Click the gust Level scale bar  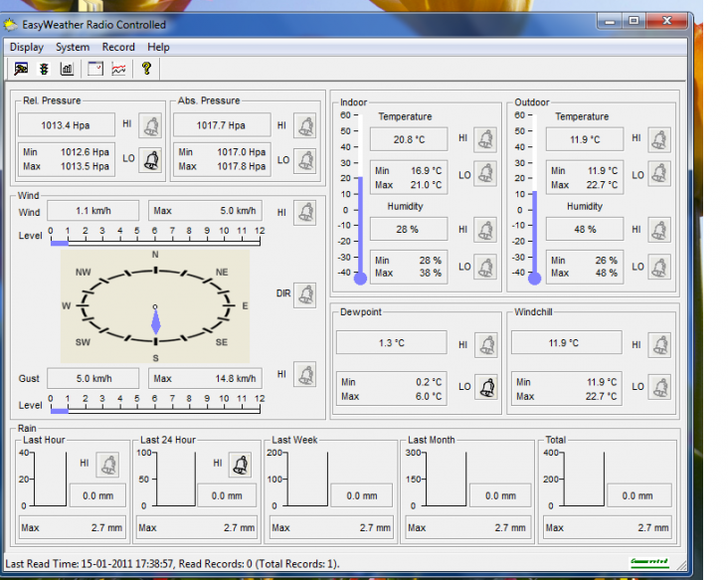155,405
